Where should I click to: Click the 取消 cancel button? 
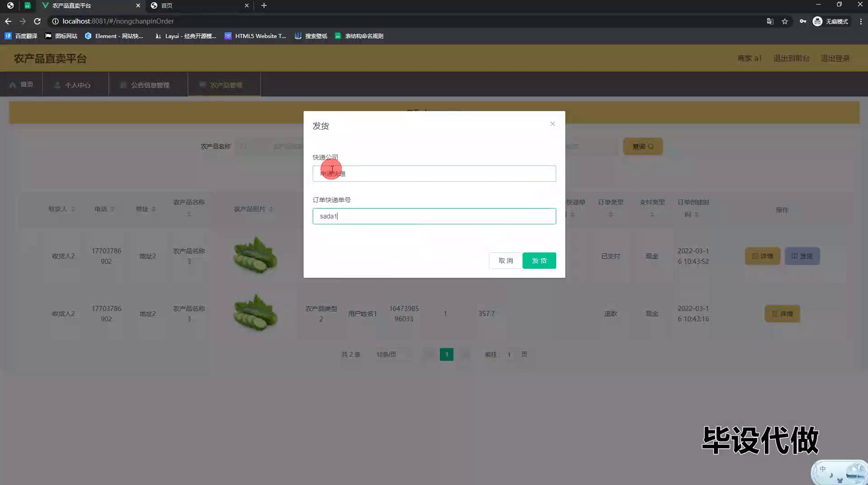(x=505, y=261)
